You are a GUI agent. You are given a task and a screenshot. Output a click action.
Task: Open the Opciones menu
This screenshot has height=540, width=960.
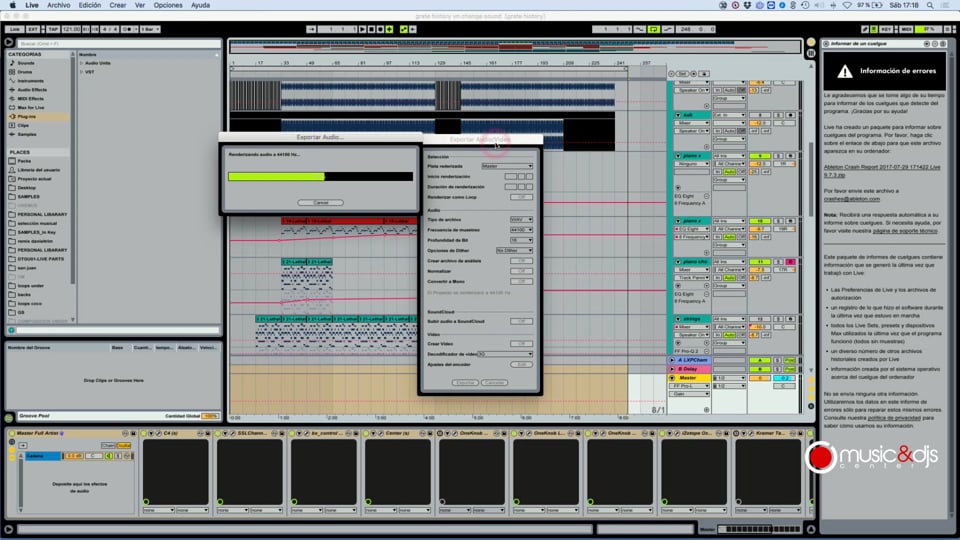[168, 5]
